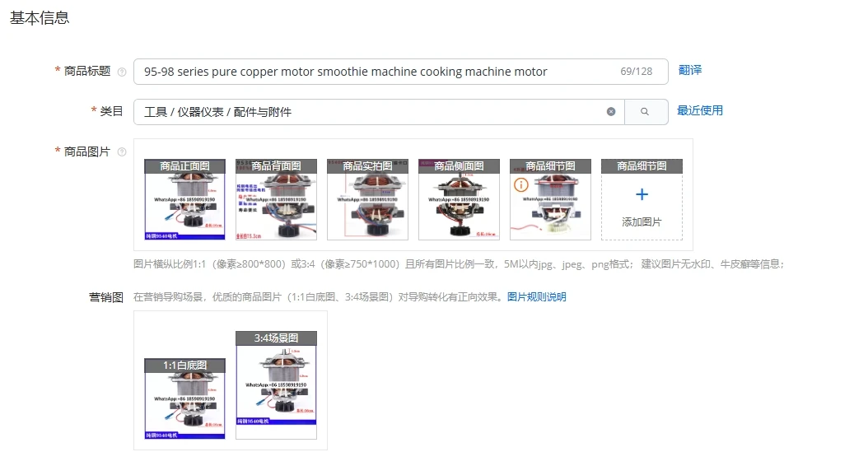Click the 商品图片 label
The width and height of the screenshot is (868, 452).
coord(87,151)
